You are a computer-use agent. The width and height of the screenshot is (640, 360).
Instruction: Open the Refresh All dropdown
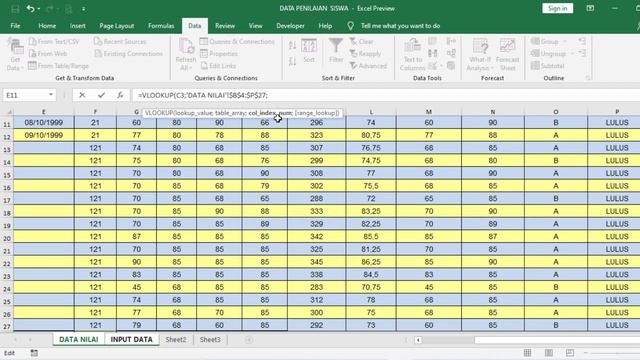pyautogui.click(x=186, y=55)
